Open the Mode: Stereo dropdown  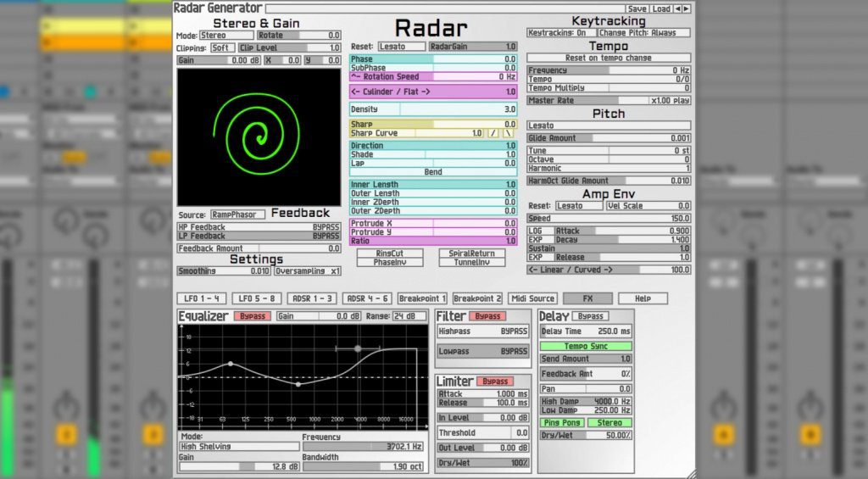tap(225, 35)
